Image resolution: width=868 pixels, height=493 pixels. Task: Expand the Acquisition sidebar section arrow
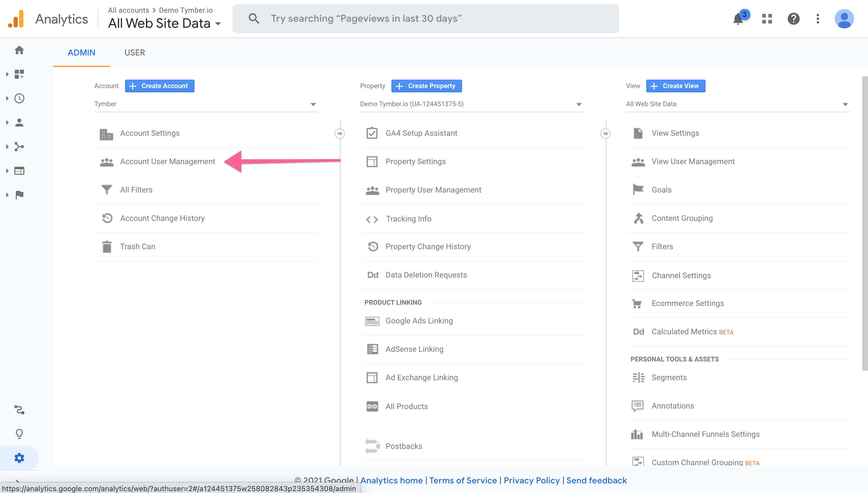coord(7,147)
